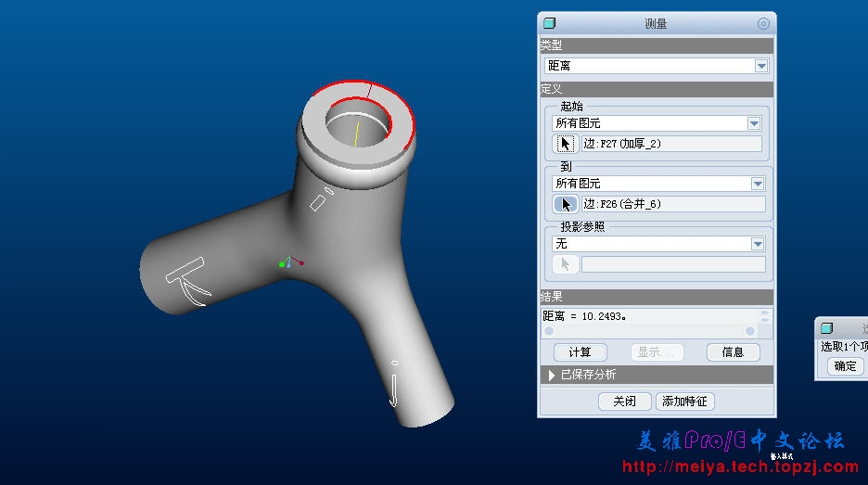Click the result area horizontal scrollbar

[649, 331]
